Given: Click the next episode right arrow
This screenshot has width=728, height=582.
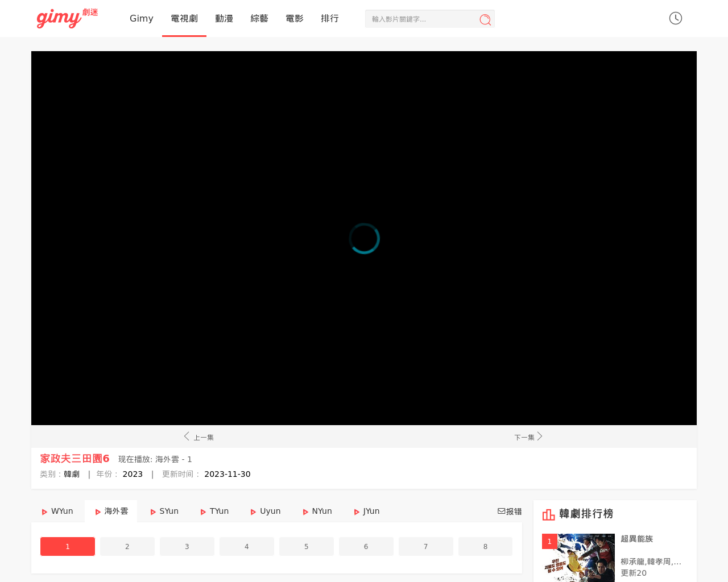Looking at the screenshot, I should (x=540, y=436).
